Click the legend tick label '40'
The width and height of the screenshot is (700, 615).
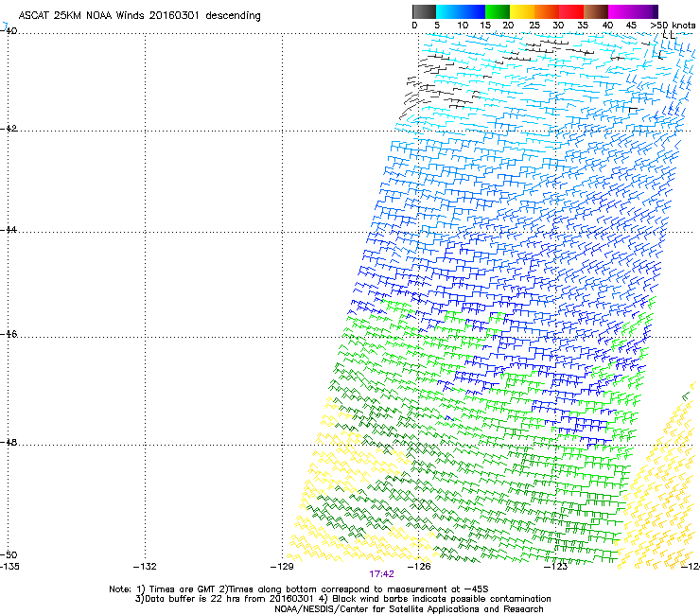pyautogui.click(x=607, y=26)
